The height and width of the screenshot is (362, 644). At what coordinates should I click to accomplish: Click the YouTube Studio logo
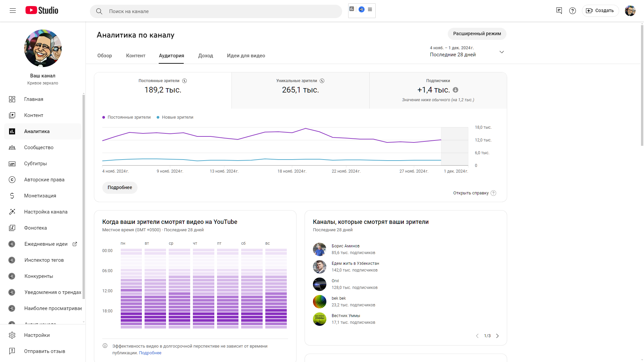click(42, 10)
